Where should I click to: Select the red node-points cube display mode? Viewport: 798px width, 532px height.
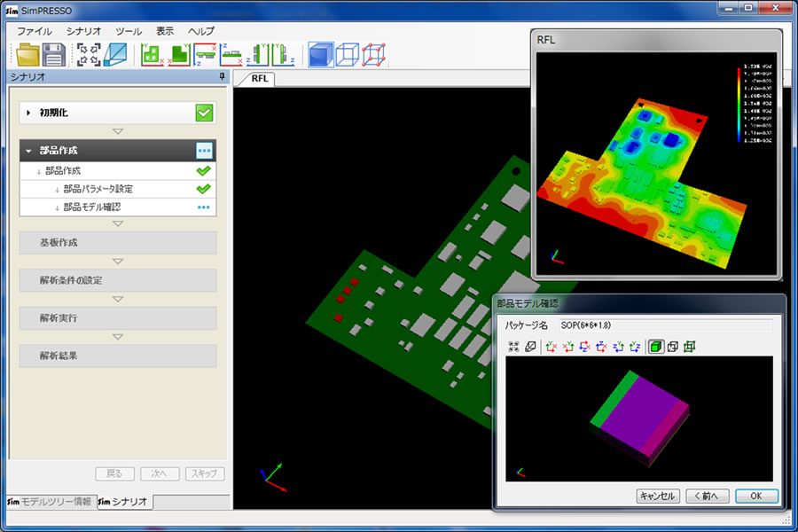click(373, 55)
